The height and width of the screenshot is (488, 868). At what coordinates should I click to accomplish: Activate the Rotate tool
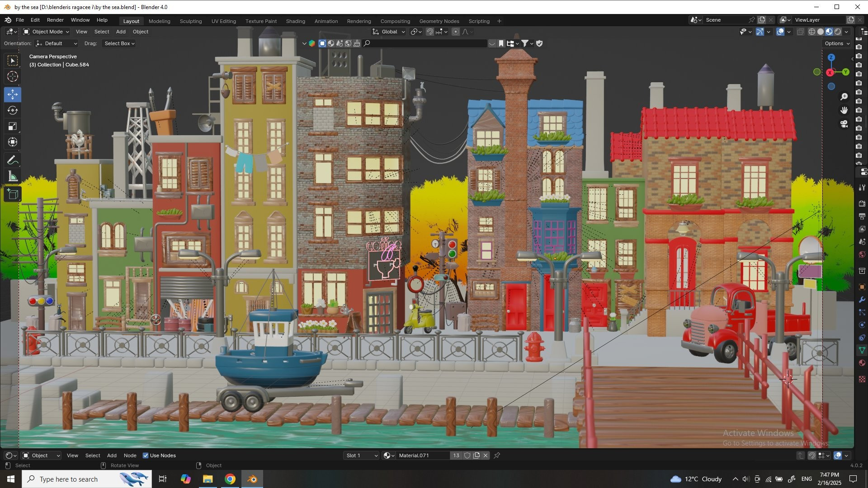click(13, 110)
